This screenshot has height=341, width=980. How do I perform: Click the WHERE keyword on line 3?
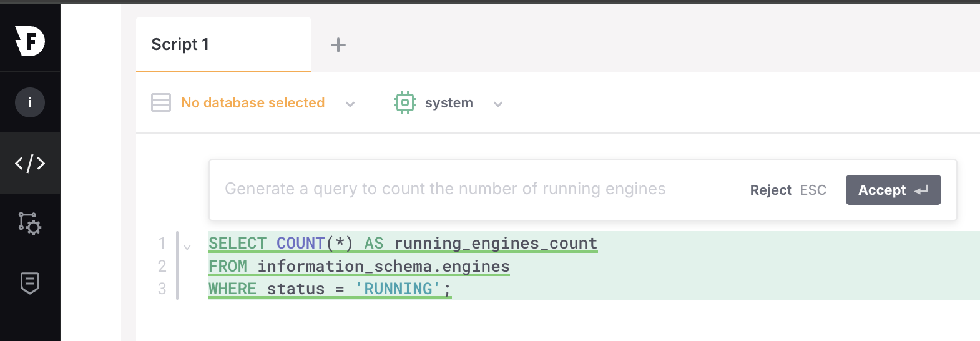(233, 289)
